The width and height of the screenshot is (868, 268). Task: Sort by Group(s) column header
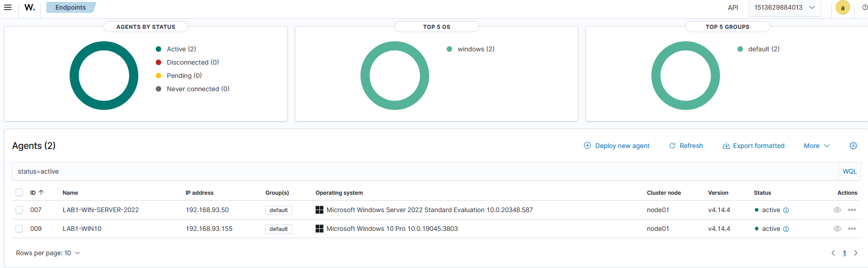[277, 193]
